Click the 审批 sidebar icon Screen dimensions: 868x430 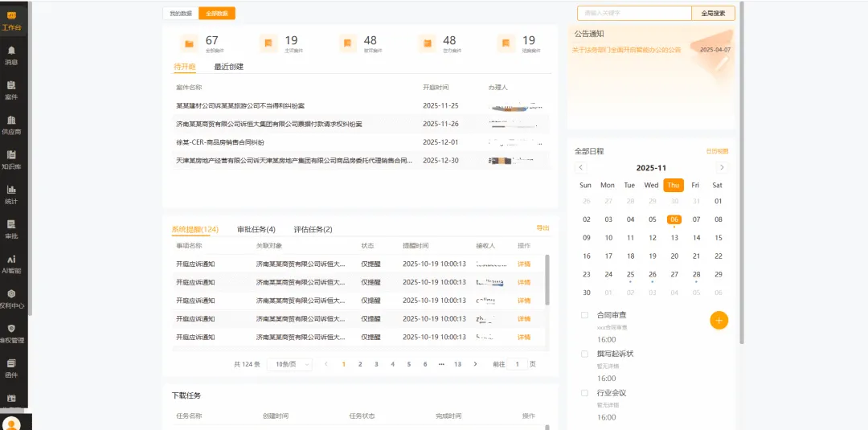tap(11, 229)
